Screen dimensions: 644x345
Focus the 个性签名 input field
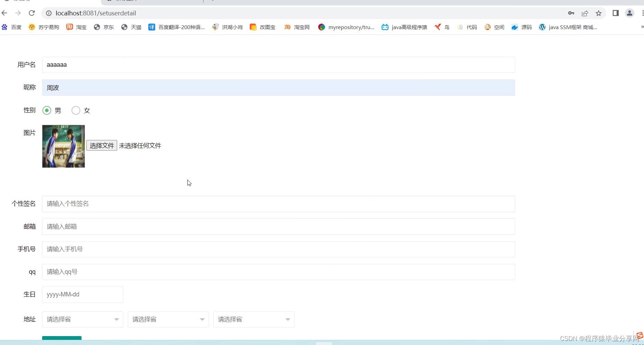pyautogui.click(x=278, y=204)
